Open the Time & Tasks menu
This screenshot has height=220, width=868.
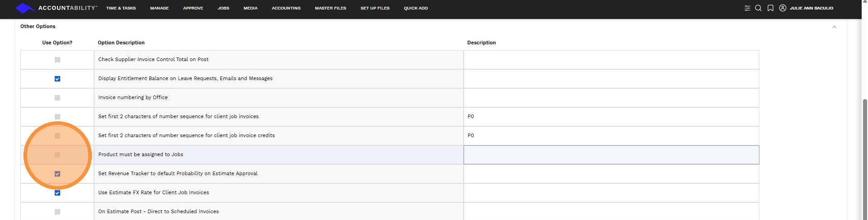click(x=121, y=8)
